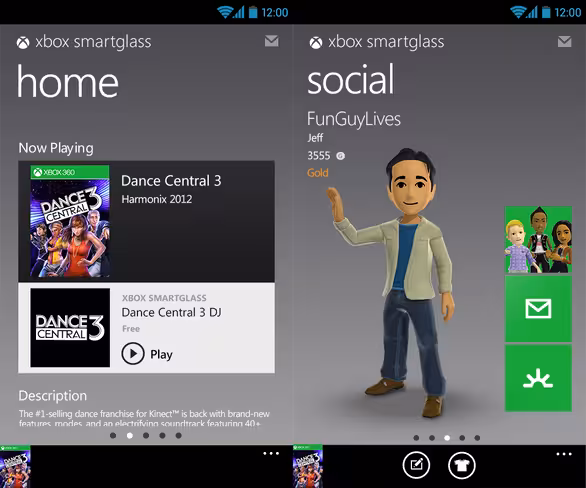Go to fifth page dot on social screen

point(477,438)
